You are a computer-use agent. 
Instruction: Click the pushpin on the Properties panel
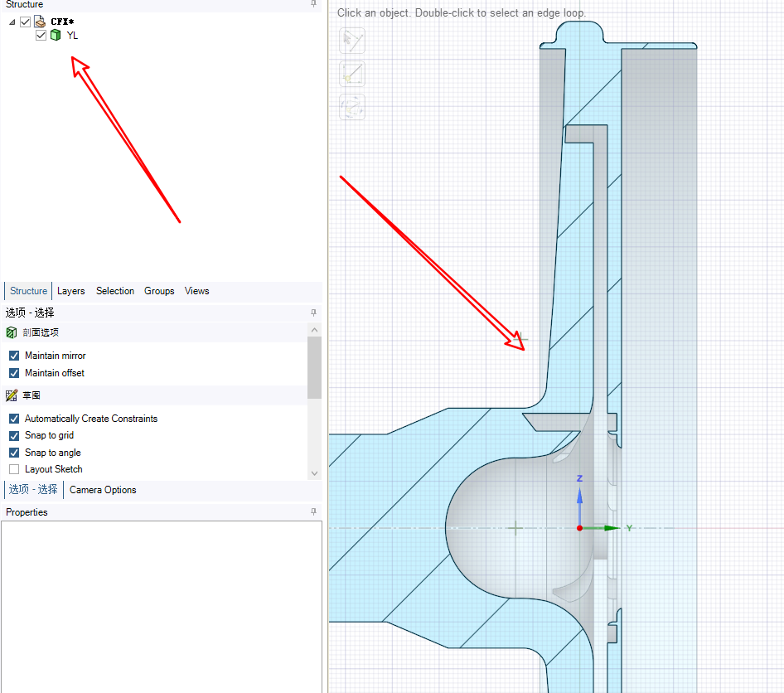(313, 512)
